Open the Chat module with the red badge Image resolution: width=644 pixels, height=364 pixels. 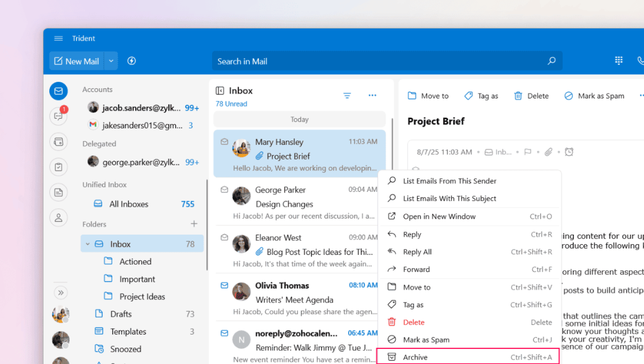coord(59,116)
